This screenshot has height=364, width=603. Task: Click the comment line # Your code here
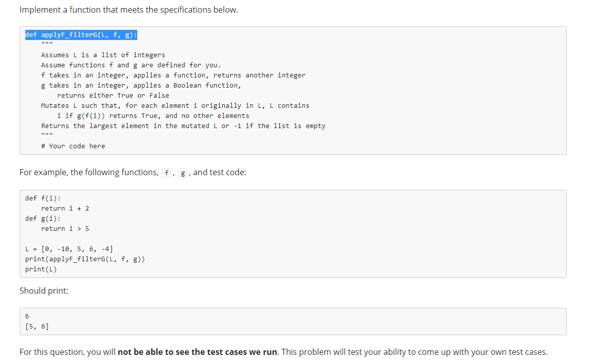click(72, 146)
